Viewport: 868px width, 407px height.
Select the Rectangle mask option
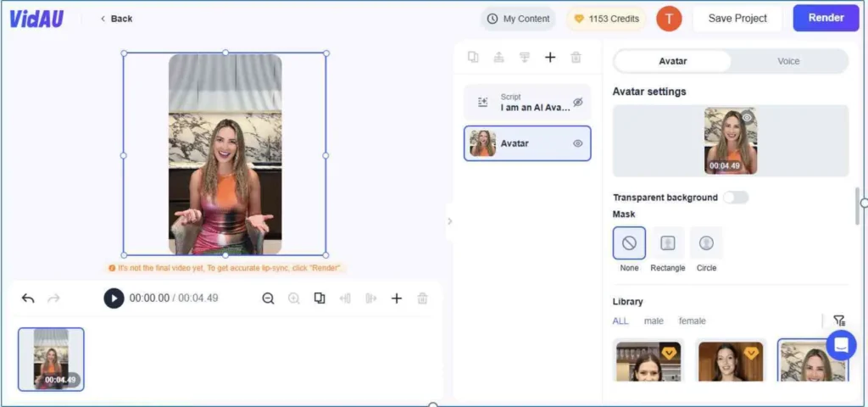667,243
